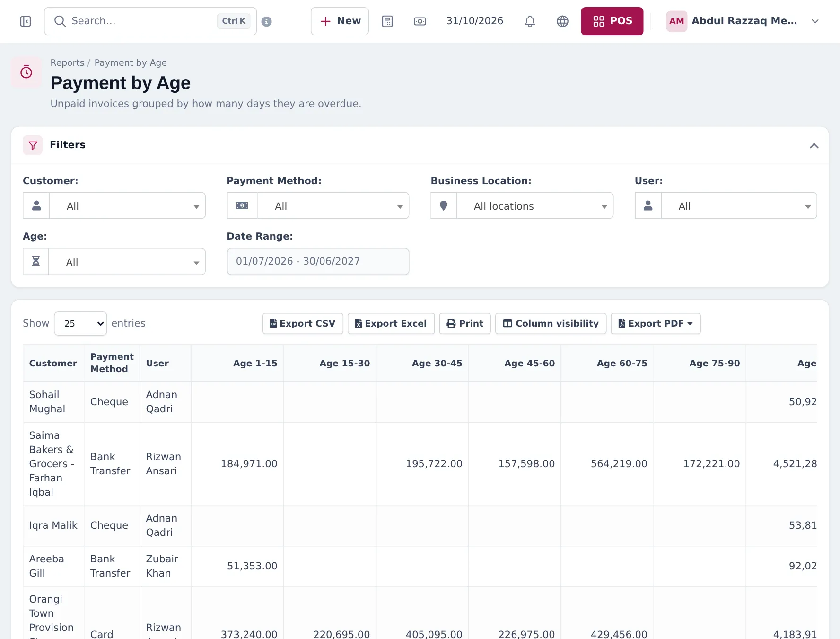Sort by Customer column header
Viewport: 840px width, 639px height.
coord(53,363)
